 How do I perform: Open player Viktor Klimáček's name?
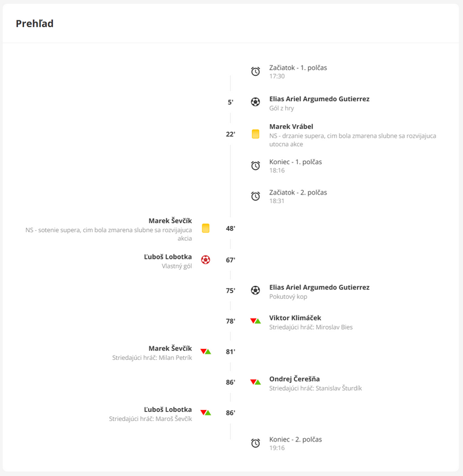click(x=294, y=318)
